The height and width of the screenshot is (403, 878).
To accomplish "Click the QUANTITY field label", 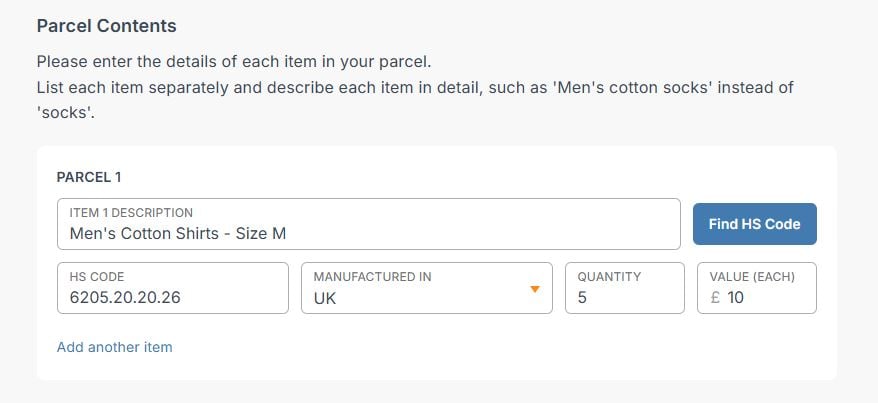I will [609, 276].
